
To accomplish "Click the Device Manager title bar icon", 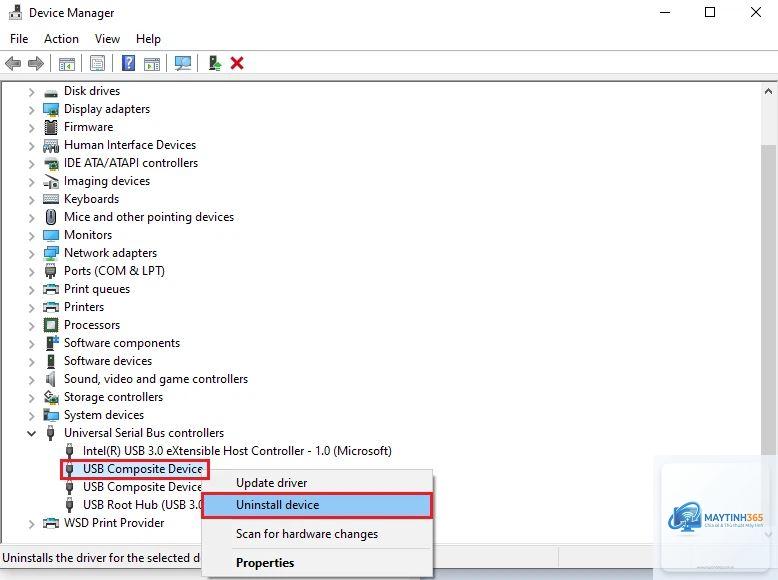I will pyautogui.click(x=15, y=12).
